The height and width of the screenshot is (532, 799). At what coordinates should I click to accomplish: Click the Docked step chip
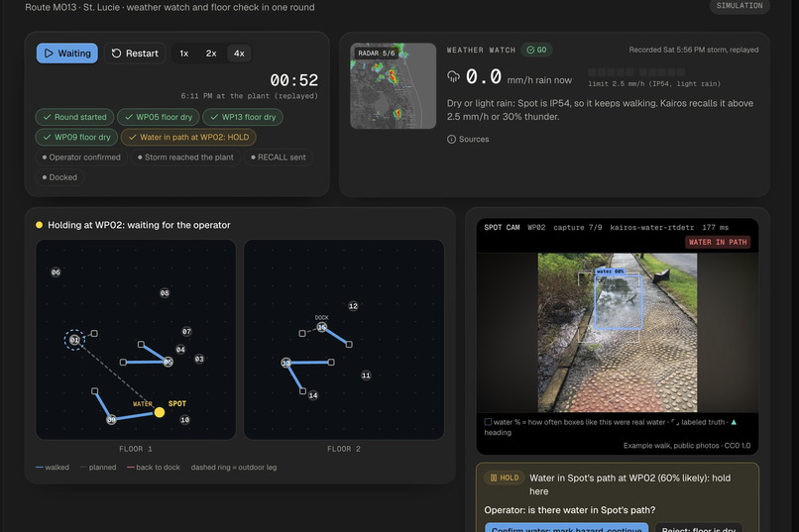click(60, 177)
